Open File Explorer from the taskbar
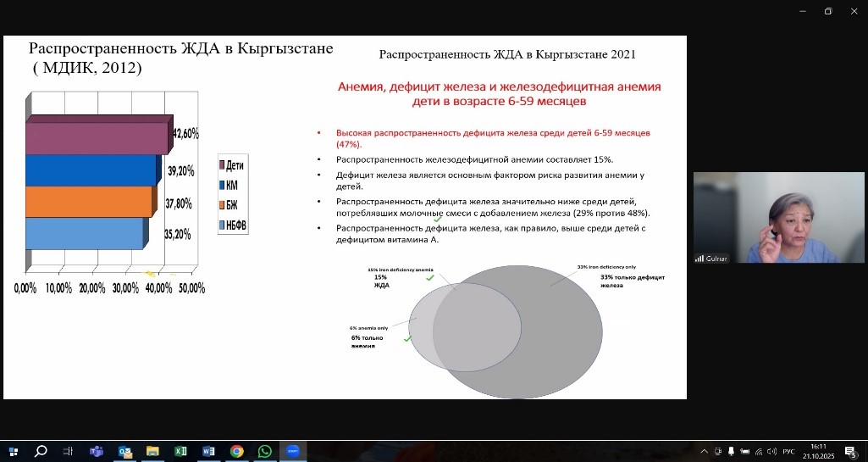 coord(152,452)
